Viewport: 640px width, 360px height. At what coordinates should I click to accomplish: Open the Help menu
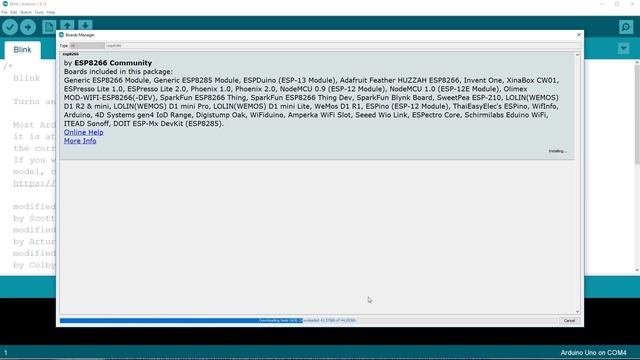point(51,12)
